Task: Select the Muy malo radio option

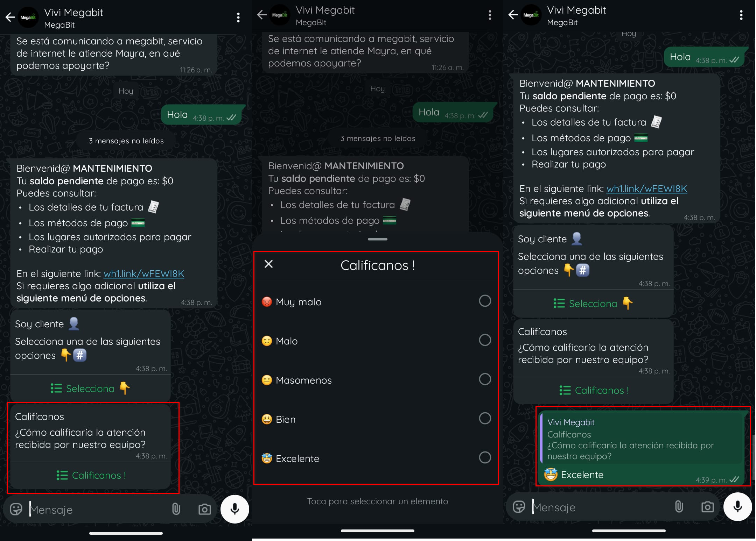Action: point(485,301)
